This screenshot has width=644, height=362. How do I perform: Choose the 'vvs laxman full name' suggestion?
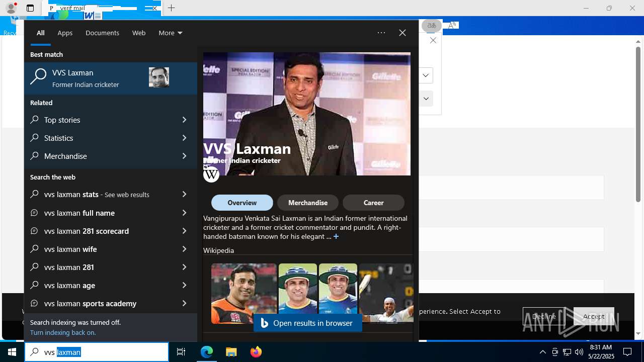[111, 213]
